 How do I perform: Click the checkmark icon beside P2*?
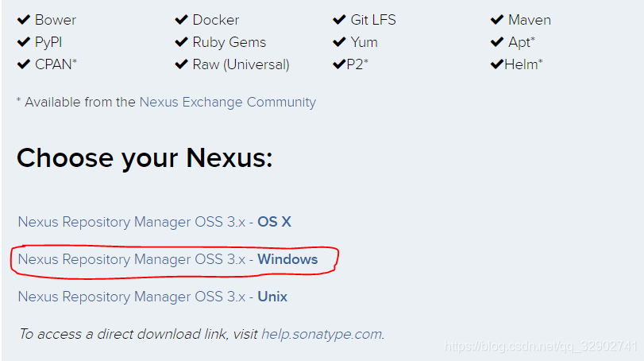[x=339, y=64]
